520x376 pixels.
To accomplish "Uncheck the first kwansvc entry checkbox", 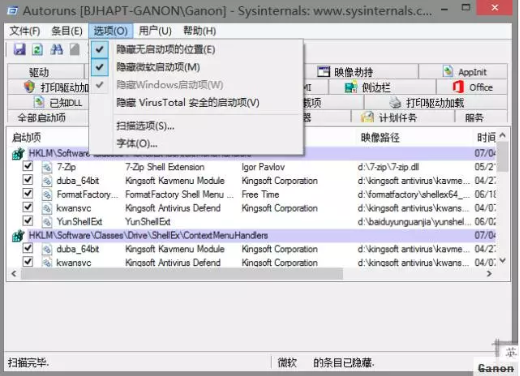I will [28, 207].
